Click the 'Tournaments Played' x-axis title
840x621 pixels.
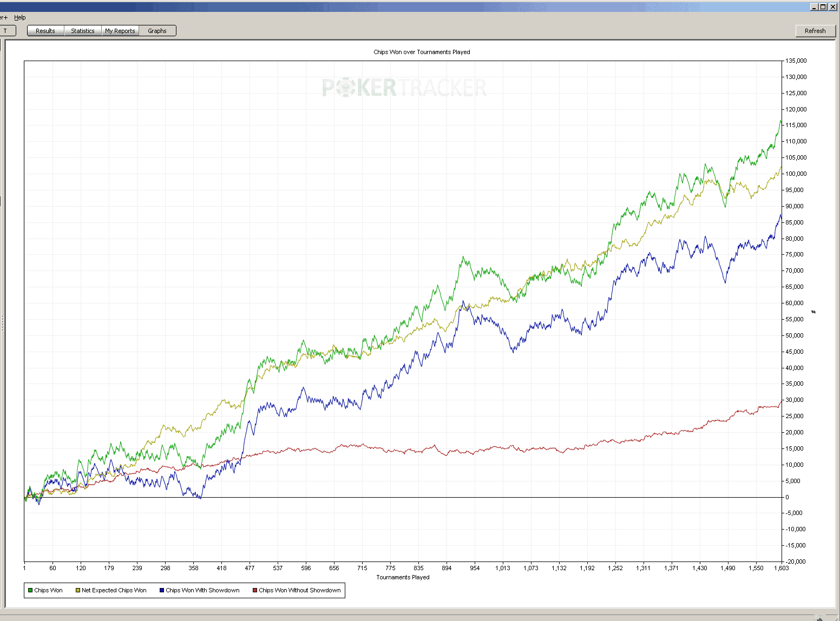pyautogui.click(x=403, y=577)
